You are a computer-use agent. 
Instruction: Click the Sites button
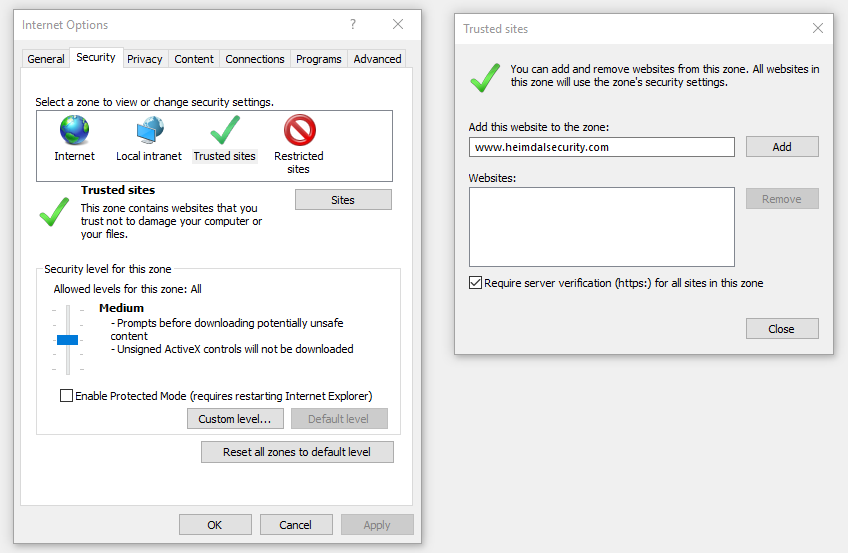(343, 200)
